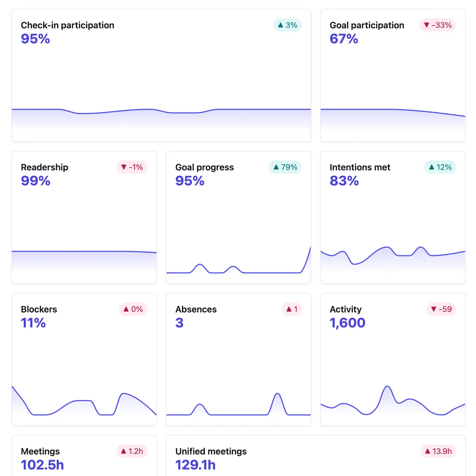Click the 3% increase badge on Check-in participation
Image resolution: width=476 pixels, height=476 pixels.
pyautogui.click(x=287, y=25)
